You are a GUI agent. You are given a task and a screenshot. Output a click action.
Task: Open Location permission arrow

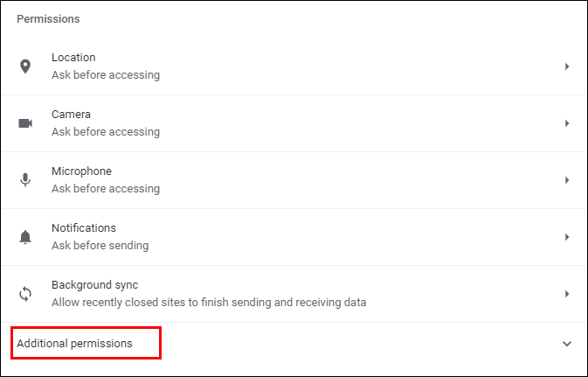[x=567, y=66]
